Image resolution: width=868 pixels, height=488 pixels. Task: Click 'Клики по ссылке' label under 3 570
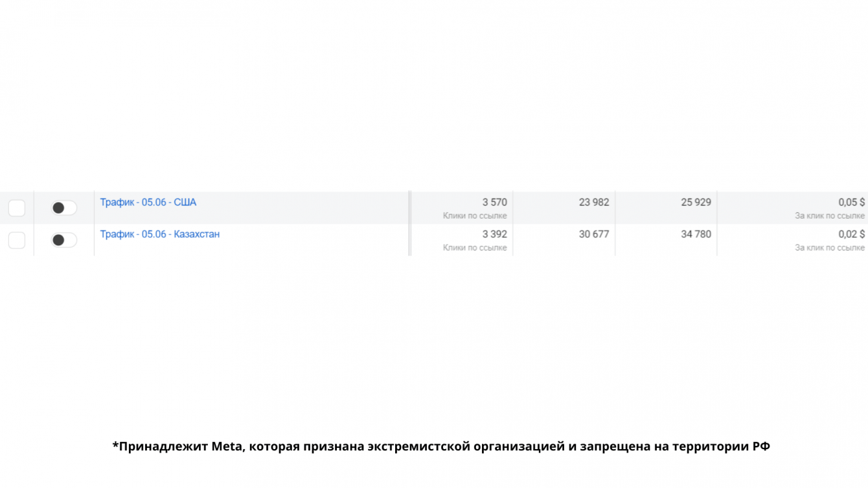[x=475, y=216]
